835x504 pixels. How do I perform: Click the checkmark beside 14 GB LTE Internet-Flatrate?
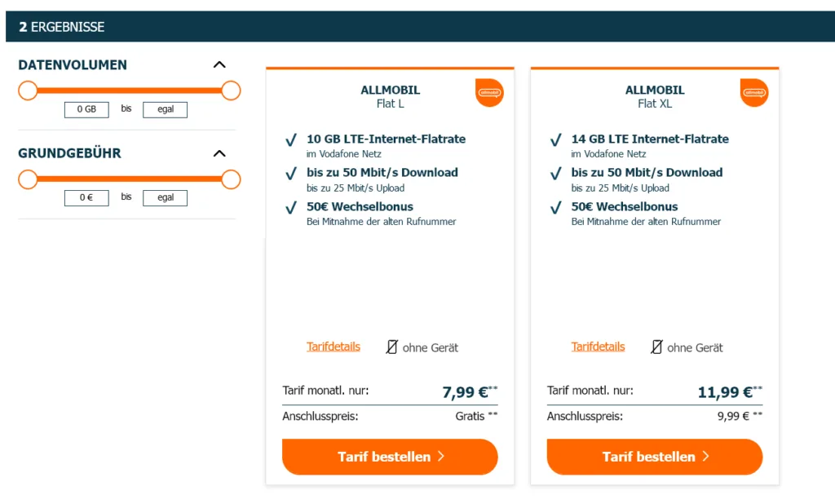pyautogui.click(x=555, y=140)
